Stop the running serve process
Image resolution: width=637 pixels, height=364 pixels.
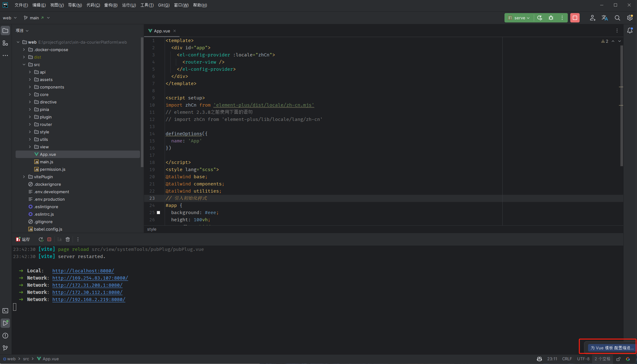point(575,18)
